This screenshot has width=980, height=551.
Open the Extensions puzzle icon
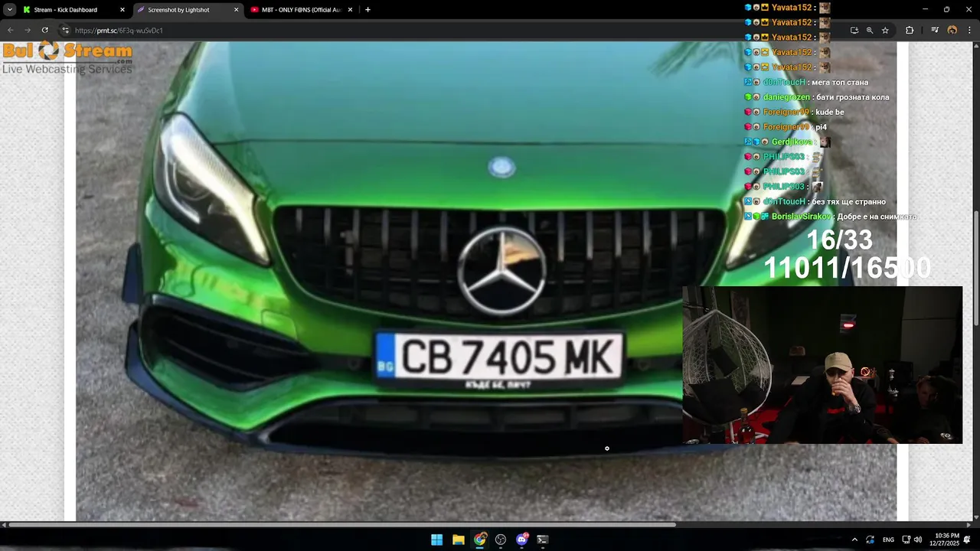click(910, 31)
